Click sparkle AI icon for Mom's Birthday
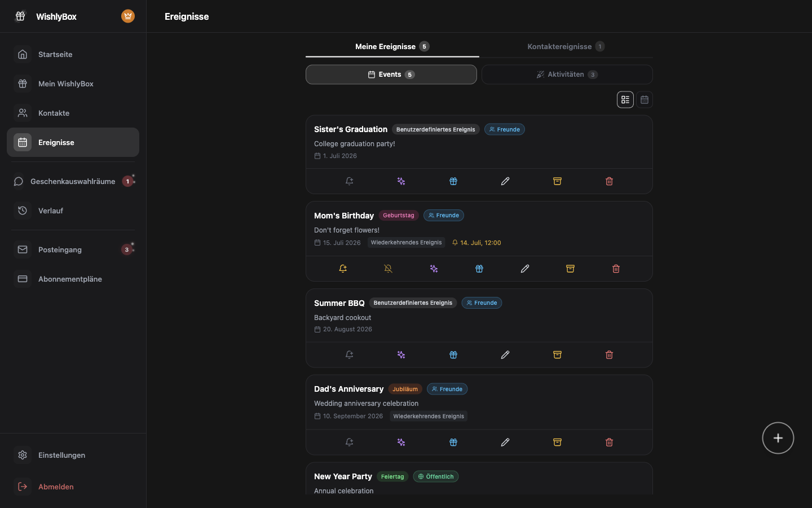The width and height of the screenshot is (812, 508). point(434,269)
